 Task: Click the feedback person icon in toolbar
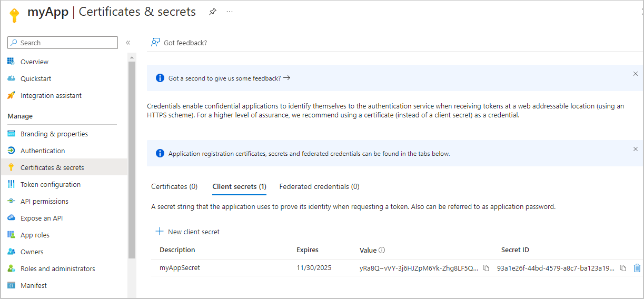[x=155, y=42]
